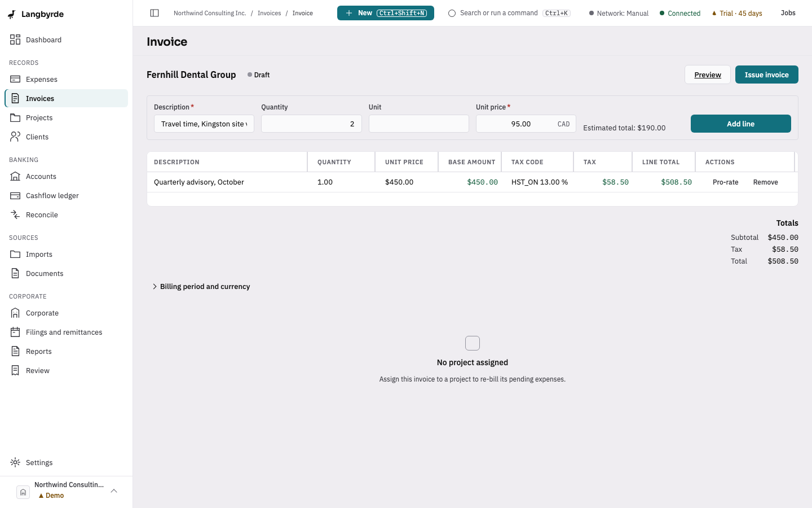Click Issue invoice button
812x508 pixels.
767,75
